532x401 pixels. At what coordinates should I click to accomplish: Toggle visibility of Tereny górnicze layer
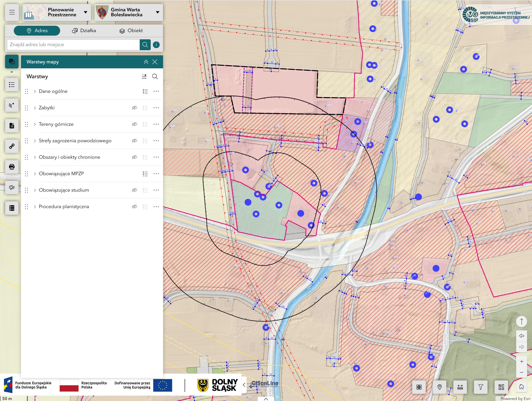pos(134,124)
